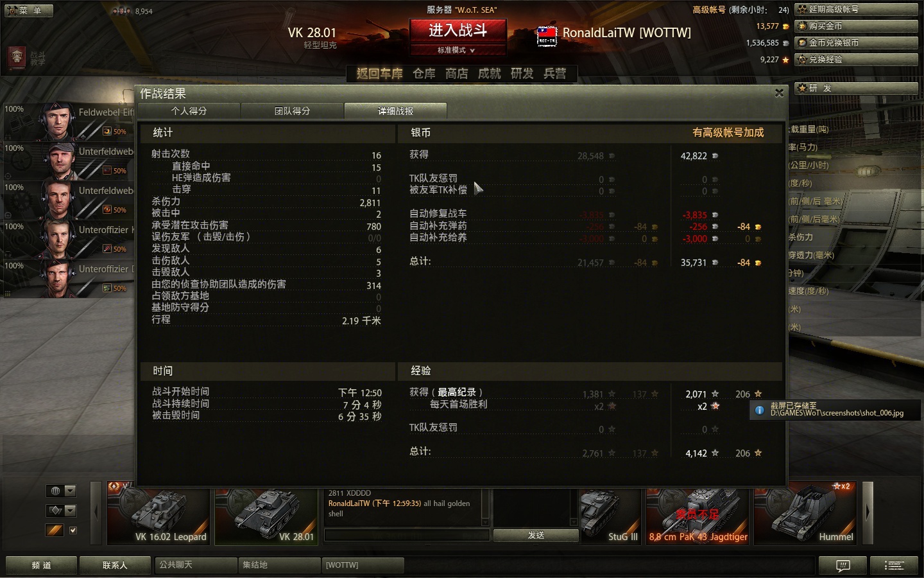The image size is (924, 578).
Task: Click the 发送 send button
Action: 536,535
